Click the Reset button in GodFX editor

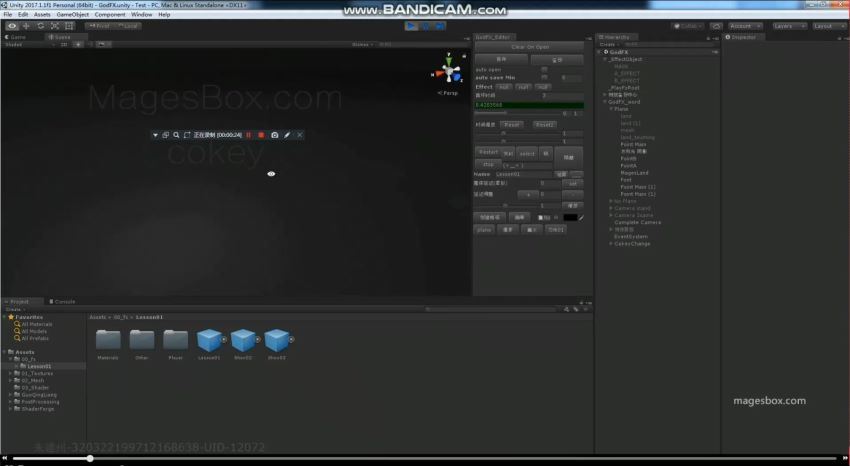[x=512, y=125]
